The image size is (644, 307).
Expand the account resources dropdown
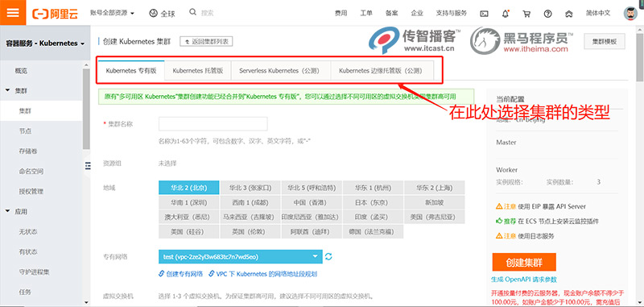pos(112,13)
